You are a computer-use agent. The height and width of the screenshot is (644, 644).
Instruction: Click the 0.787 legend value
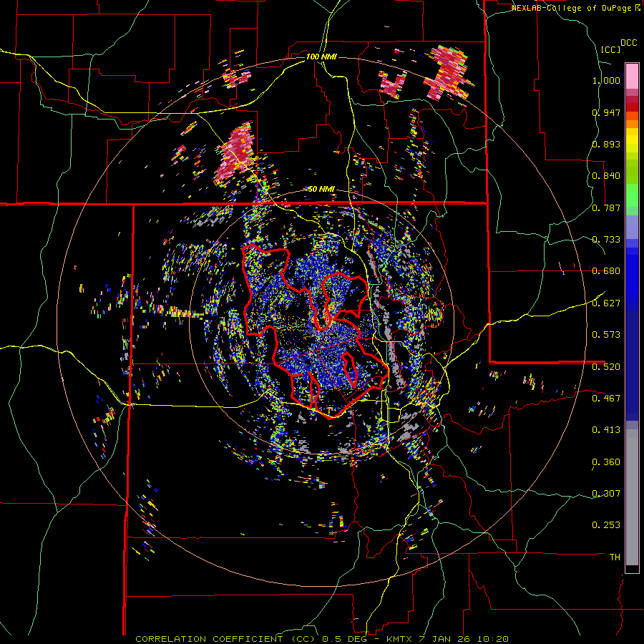point(606,208)
